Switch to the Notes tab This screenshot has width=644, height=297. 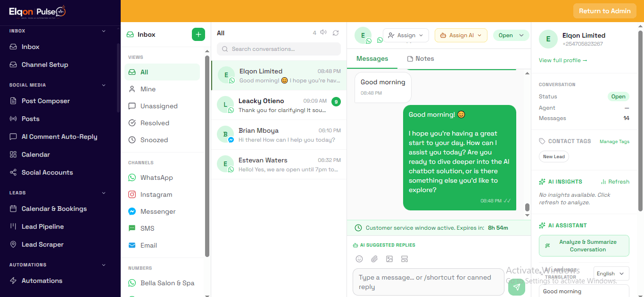pyautogui.click(x=421, y=59)
